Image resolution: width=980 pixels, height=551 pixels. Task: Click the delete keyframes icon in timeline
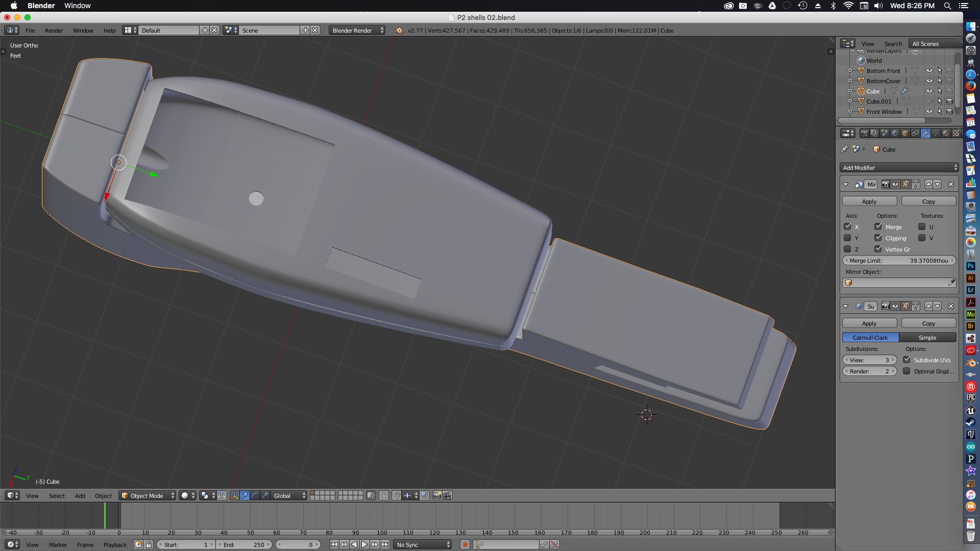[554, 544]
